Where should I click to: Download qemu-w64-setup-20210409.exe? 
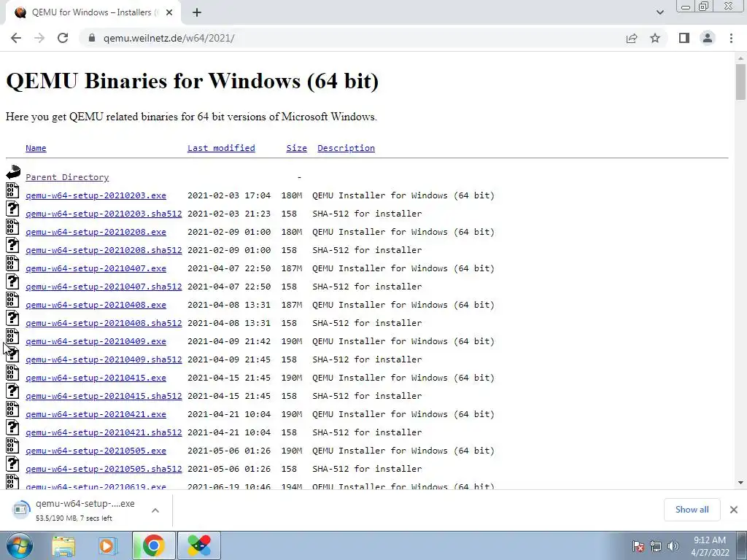pyautogui.click(x=96, y=341)
